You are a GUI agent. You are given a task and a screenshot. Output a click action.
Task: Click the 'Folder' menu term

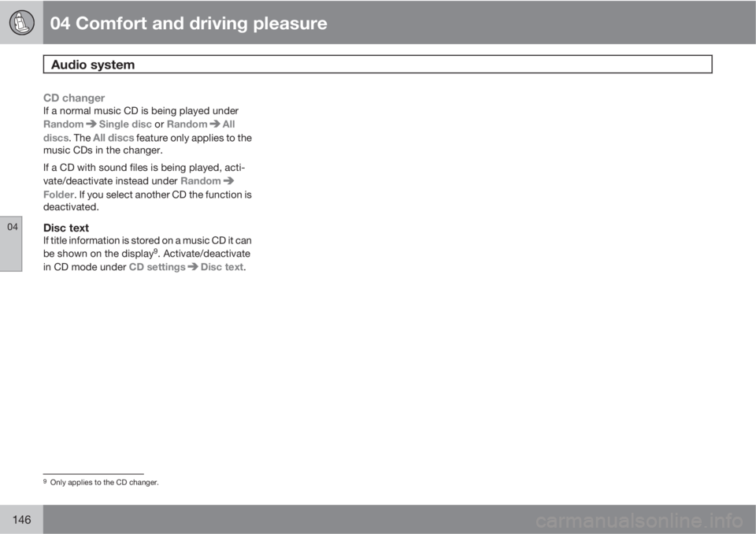[x=58, y=195]
